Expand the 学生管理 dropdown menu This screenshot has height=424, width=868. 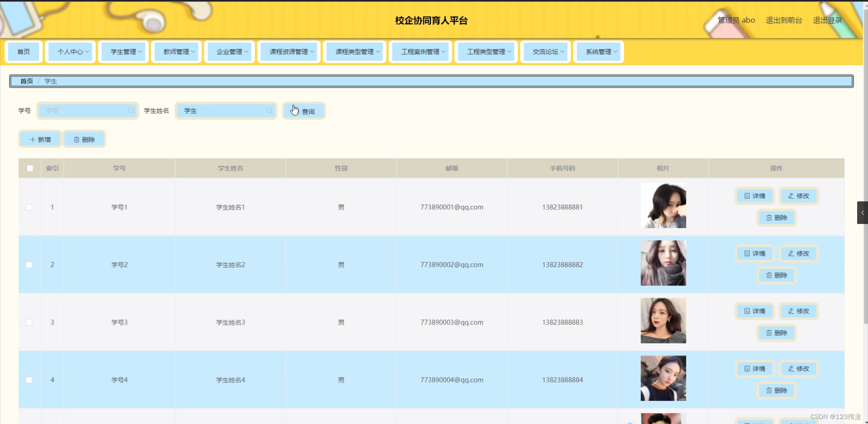(123, 52)
